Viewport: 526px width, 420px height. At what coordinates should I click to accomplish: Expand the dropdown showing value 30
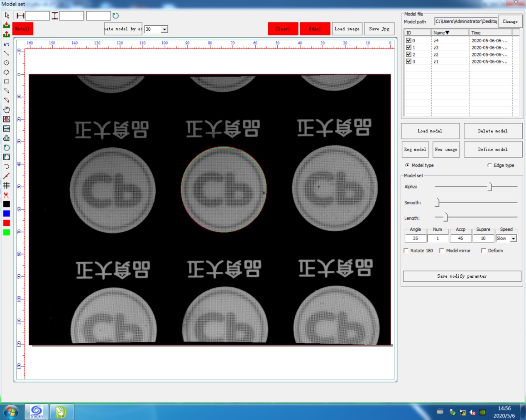(164, 29)
